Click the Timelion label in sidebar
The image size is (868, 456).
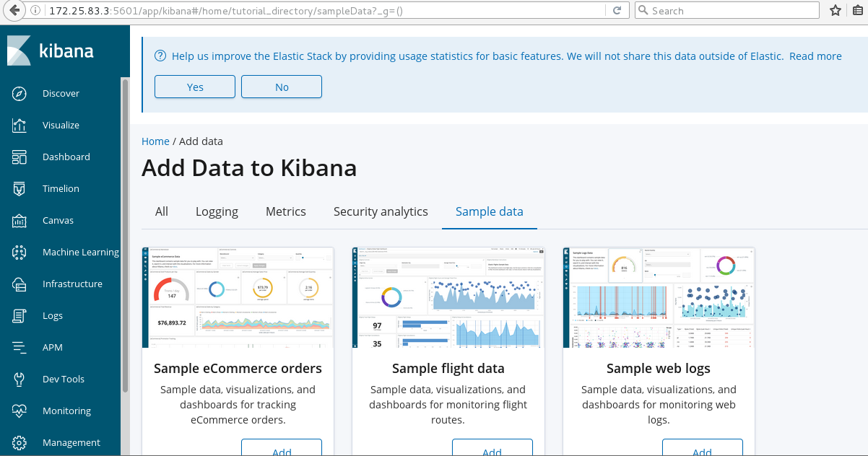61,189
